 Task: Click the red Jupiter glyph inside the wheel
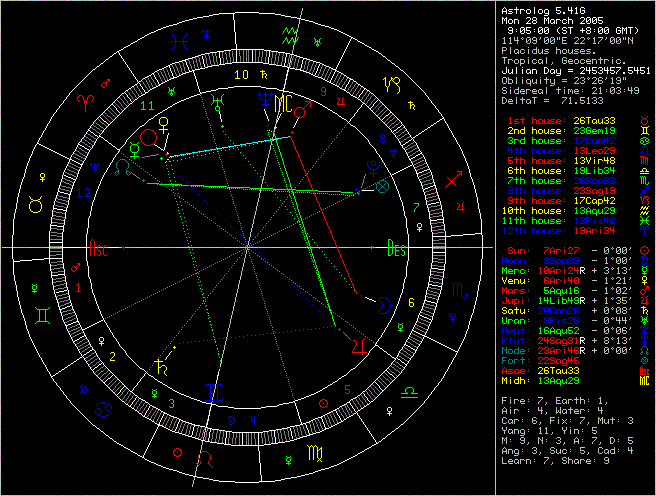click(x=359, y=346)
